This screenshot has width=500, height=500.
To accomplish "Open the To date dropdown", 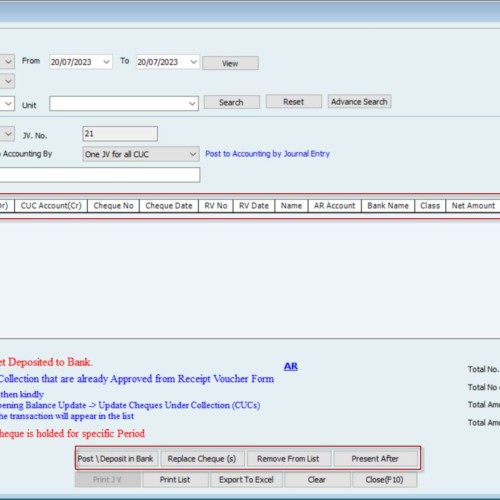I will pyautogui.click(x=193, y=62).
